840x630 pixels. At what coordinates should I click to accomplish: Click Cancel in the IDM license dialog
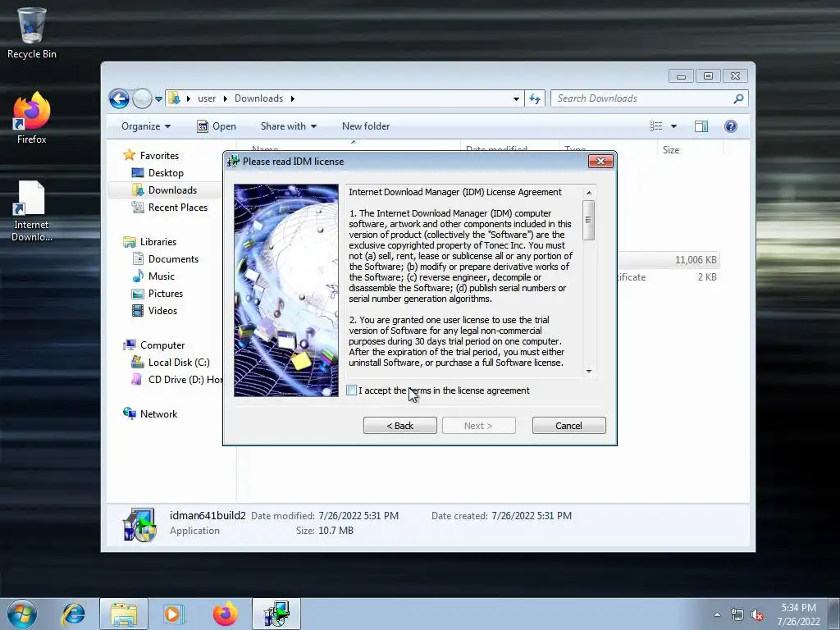tap(568, 426)
